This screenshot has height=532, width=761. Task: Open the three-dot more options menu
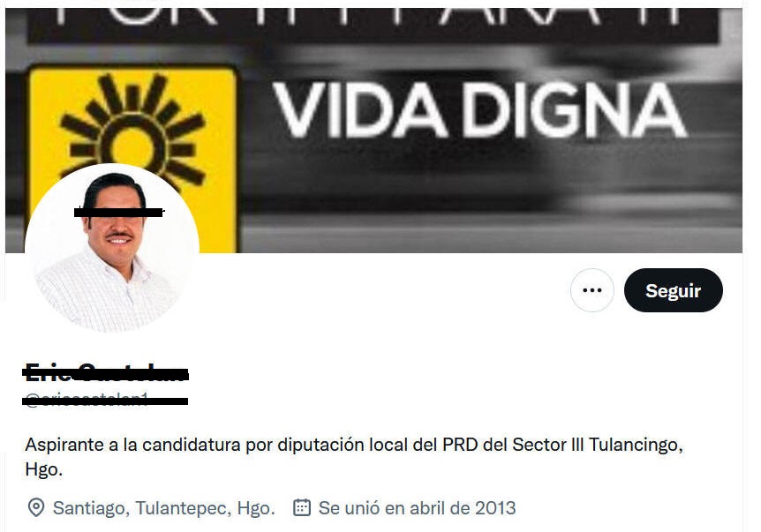click(591, 290)
